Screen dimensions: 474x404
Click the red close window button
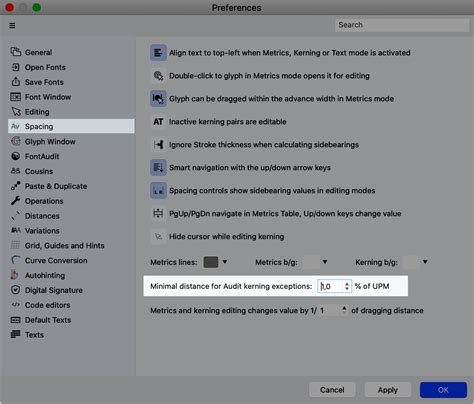pos(9,7)
